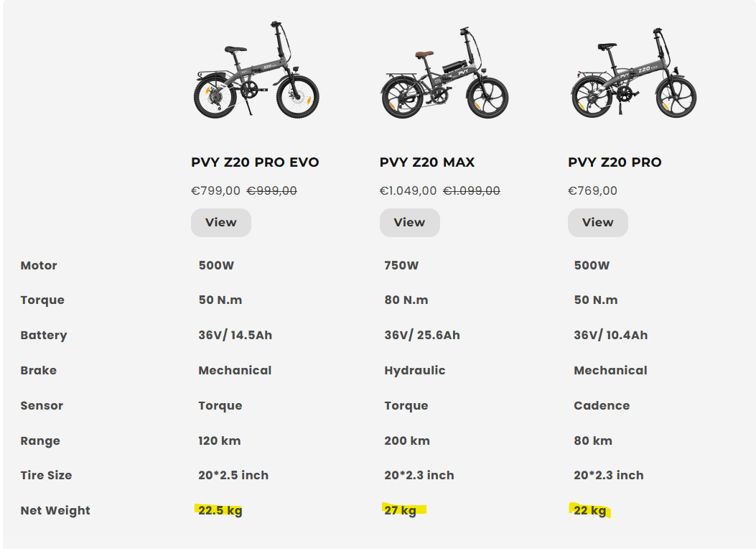
Task: Click the highlighted 27 kg weight
Action: tap(400, 510)
